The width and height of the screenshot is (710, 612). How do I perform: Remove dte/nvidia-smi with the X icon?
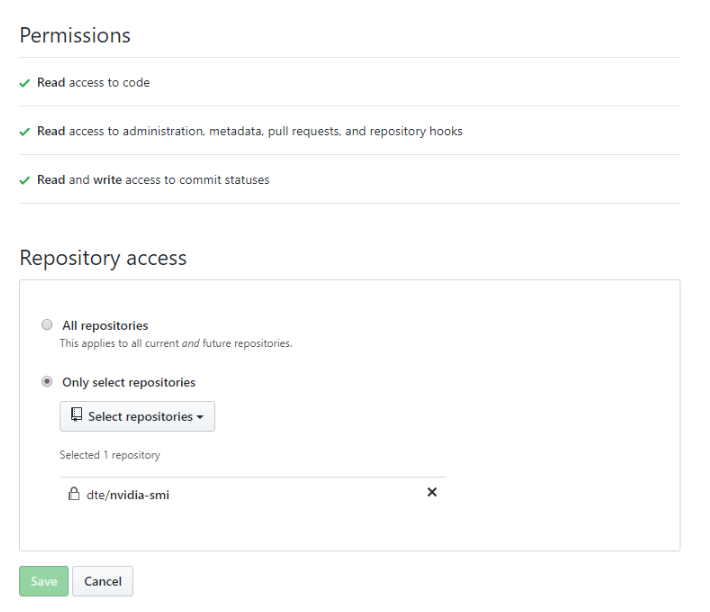tap(432, 492)
